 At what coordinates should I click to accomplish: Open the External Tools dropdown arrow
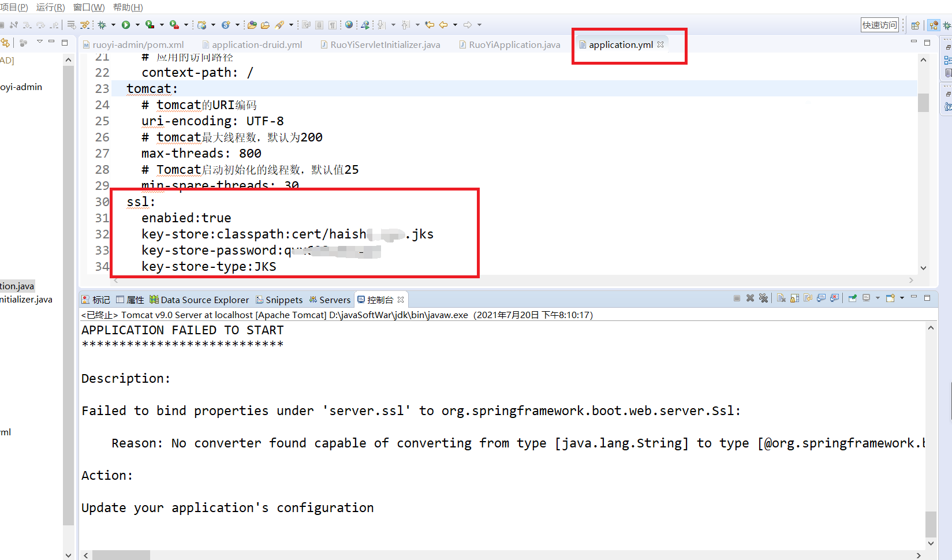pyautogui.click(x=186, y=25)
